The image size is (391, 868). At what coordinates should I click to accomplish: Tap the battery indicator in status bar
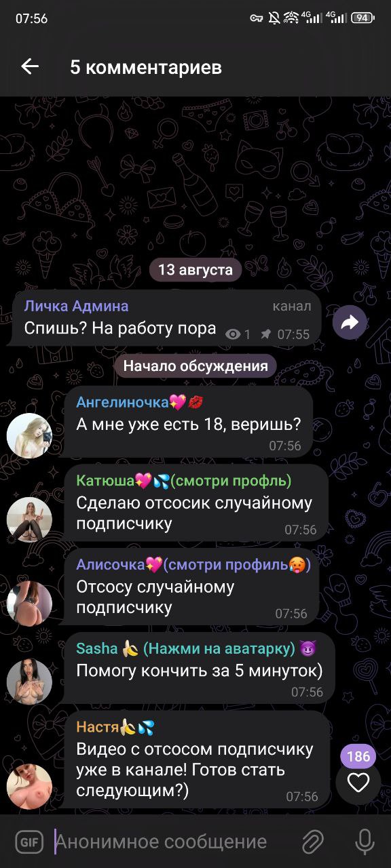pos(362,18)
